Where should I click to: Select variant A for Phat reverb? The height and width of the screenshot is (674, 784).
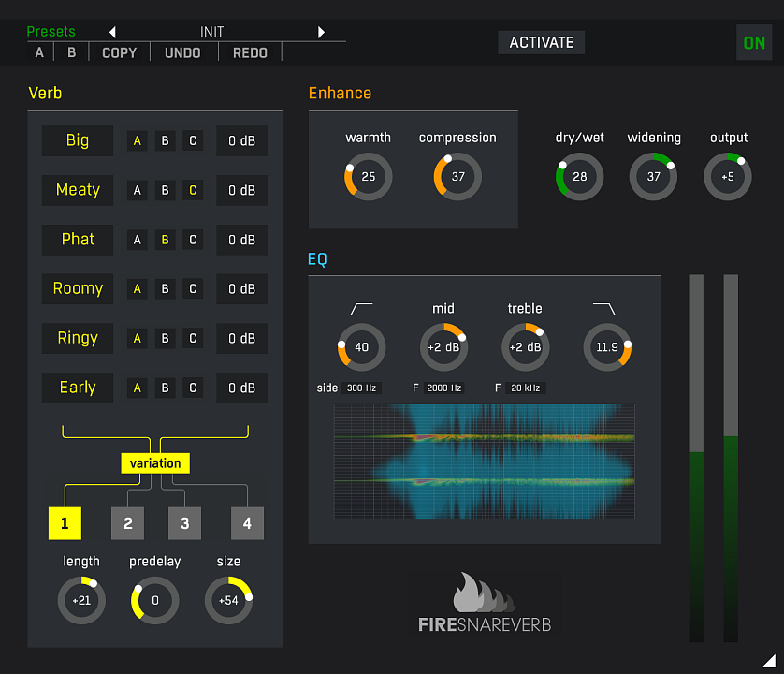[x=137, y=241]
